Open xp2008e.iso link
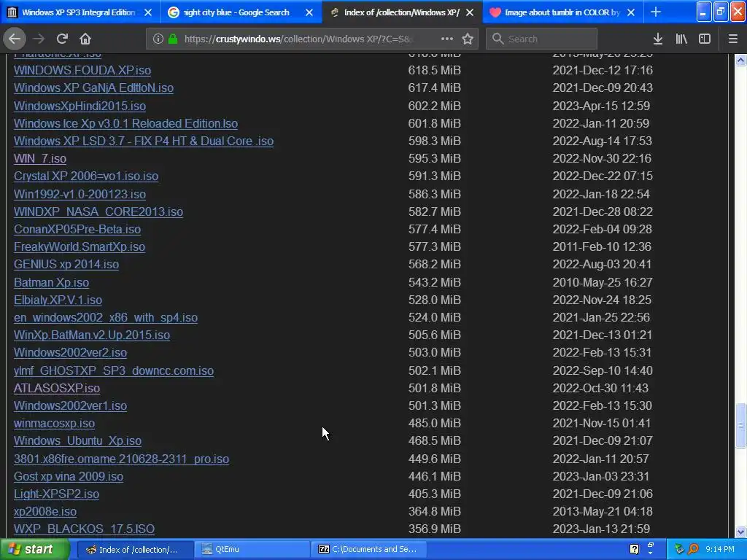 click(x=45, y=512)
